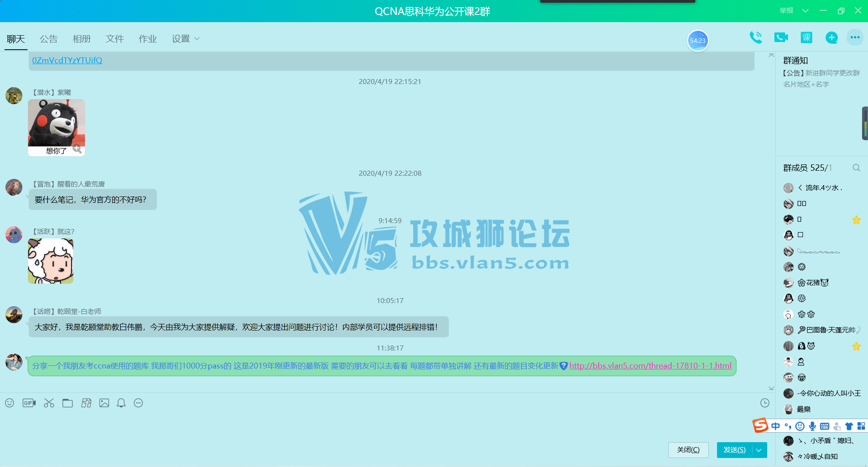Image resolution: width=868 pixels, height=467 pixels.
Task: Click the notification bell icon
Action: [x=121, y=403]
